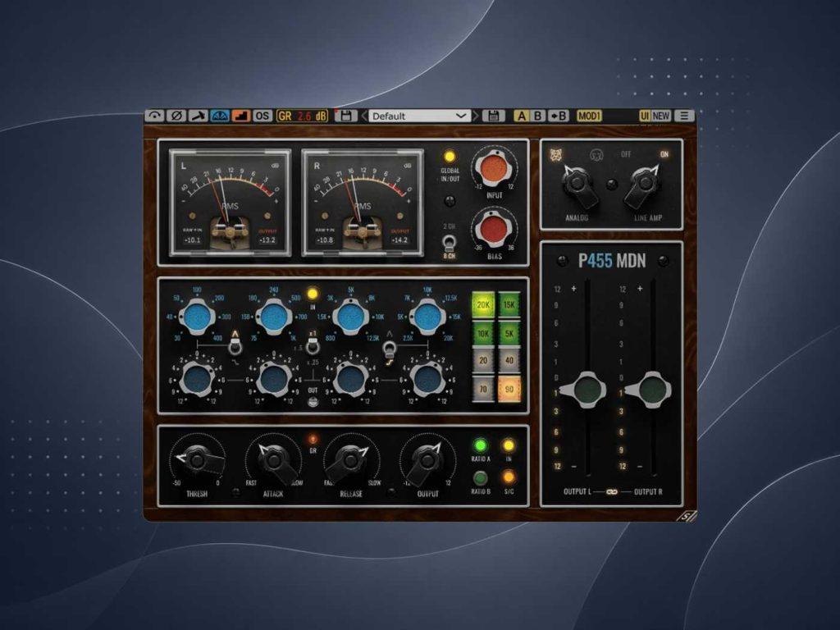
Task: Open the hamburger menu
Action: click(x=684, y=116)
